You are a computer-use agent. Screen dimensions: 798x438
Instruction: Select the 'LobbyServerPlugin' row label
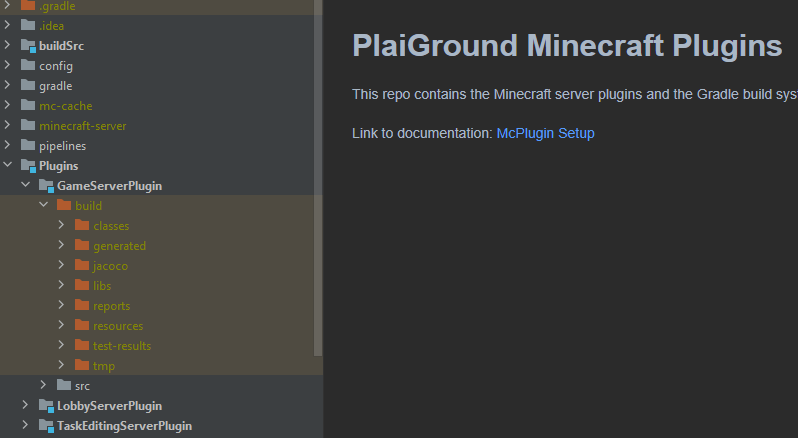pyautogui.click(x=109, y=406)
